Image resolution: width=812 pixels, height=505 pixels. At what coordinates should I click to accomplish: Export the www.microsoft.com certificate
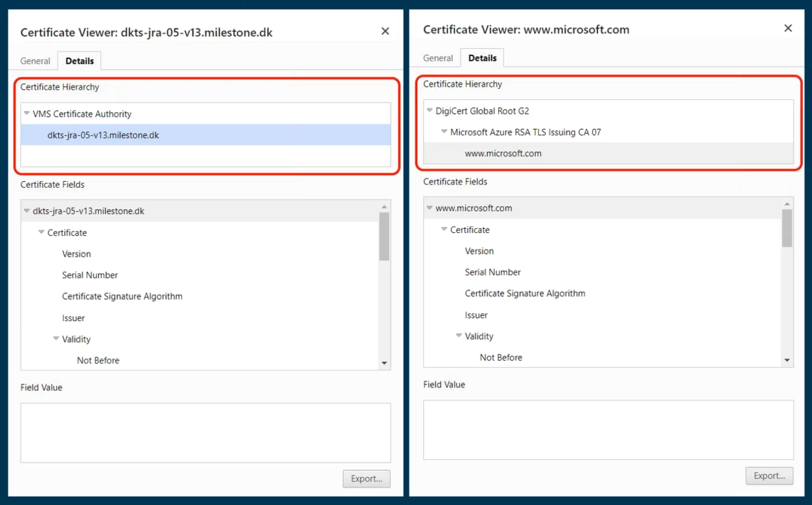pos(769,476)
